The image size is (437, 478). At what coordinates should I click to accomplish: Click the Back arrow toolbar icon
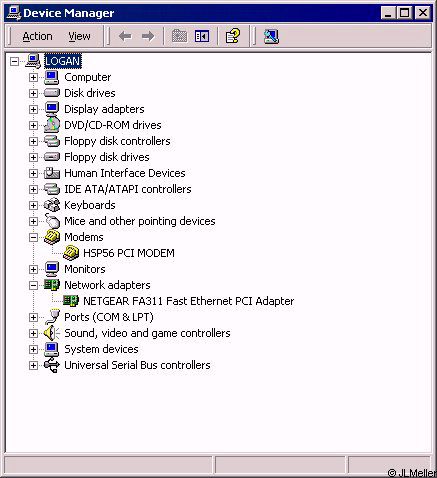(125, 36)
